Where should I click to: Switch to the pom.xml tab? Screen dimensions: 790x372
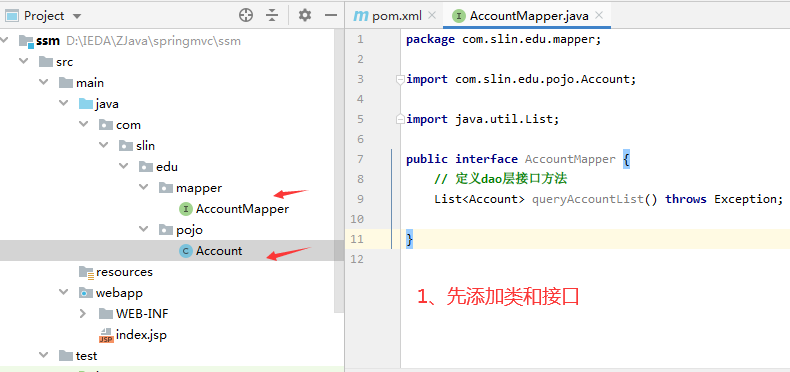(x=396, y=16)
